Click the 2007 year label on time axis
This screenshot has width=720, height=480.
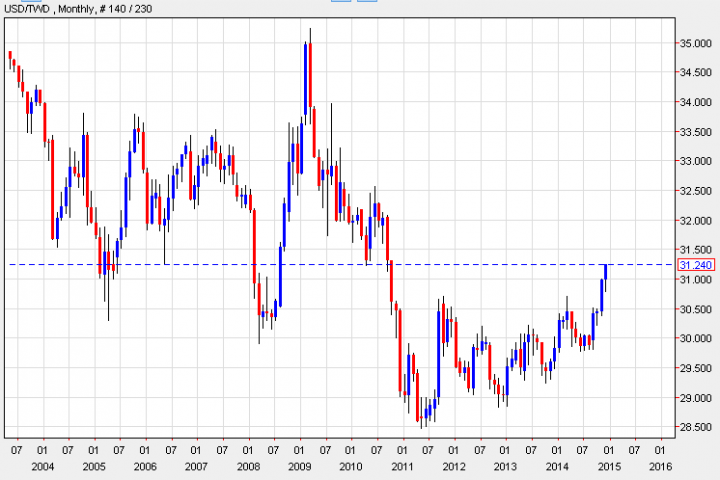pos(197,467)
